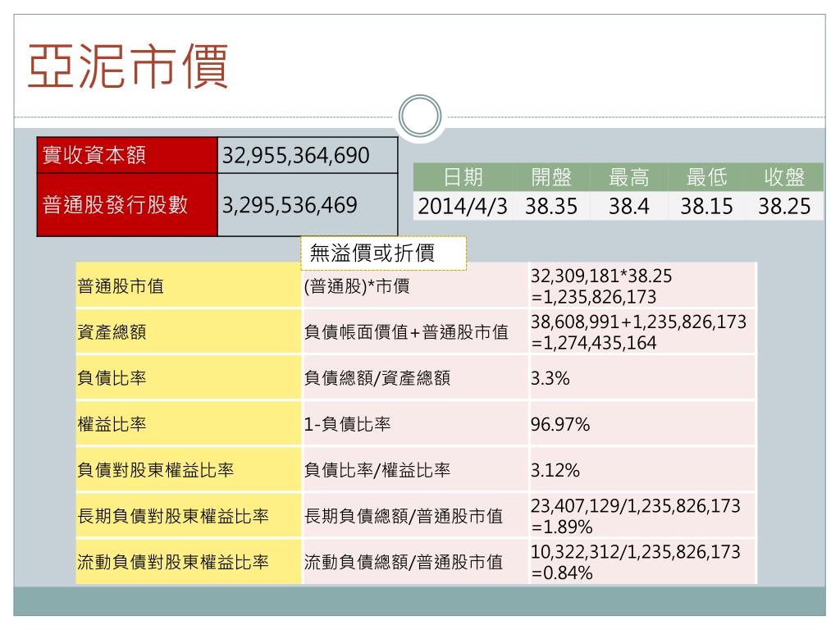Select the 實收資本額 label cell
This screenshot has height=630, width=840.
tap(127, 155)
